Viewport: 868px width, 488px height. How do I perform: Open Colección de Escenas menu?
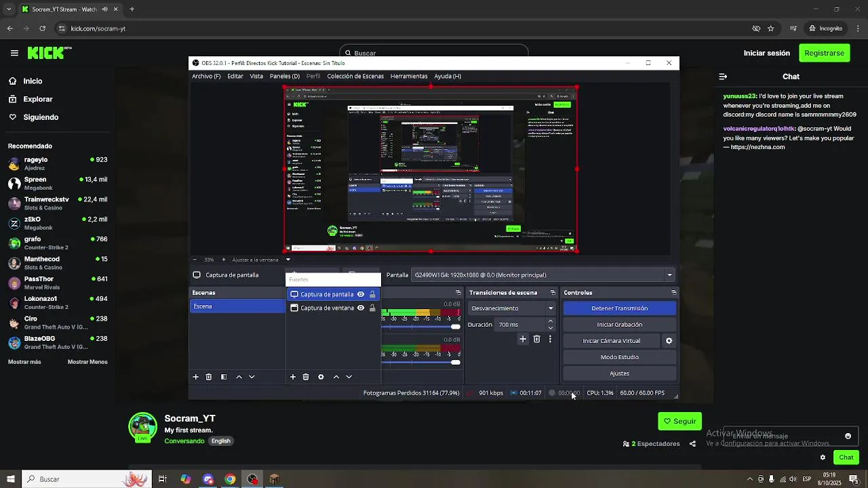point(355,77)
